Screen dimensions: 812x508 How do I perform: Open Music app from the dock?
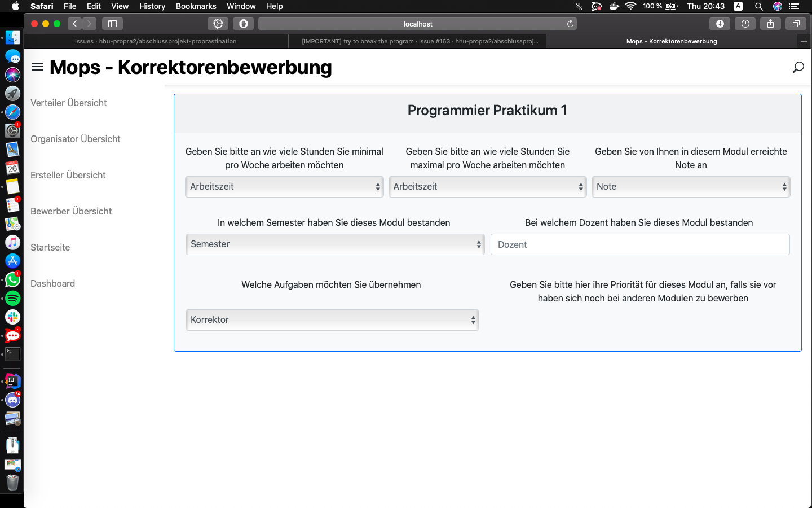click(12, 242)
